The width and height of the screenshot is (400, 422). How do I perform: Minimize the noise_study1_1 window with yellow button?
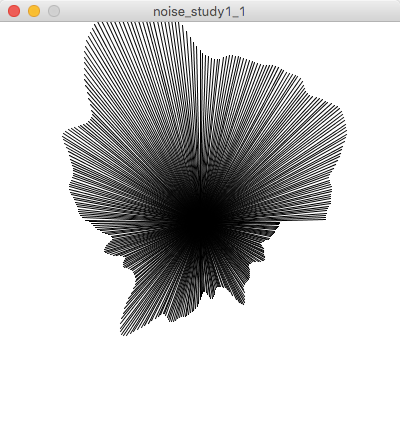34,11
